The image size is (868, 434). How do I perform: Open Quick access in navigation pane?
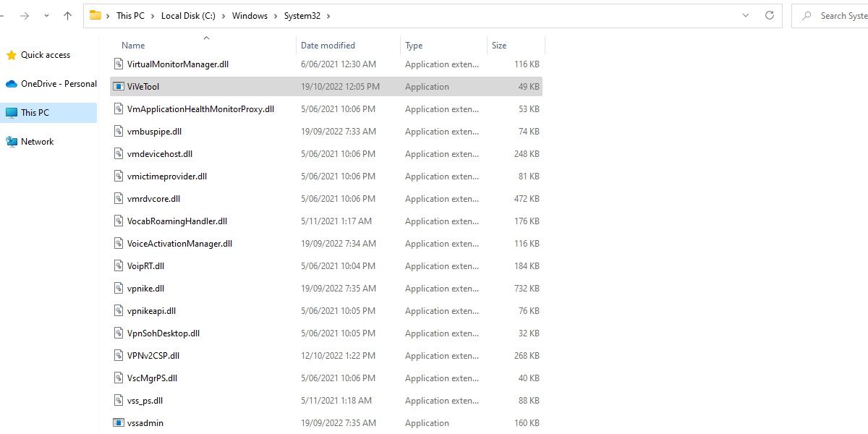(45, 55)
